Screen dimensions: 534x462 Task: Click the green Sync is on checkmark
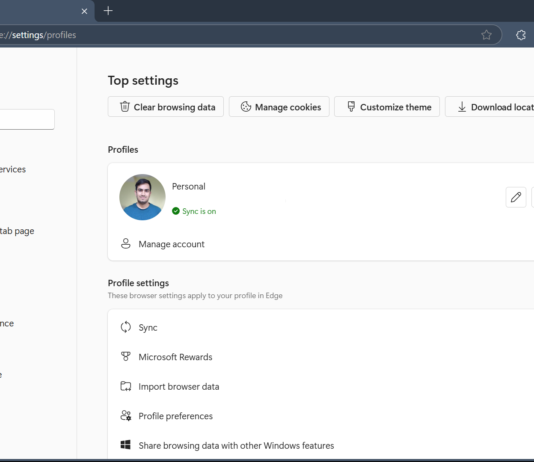click(176, 211)
